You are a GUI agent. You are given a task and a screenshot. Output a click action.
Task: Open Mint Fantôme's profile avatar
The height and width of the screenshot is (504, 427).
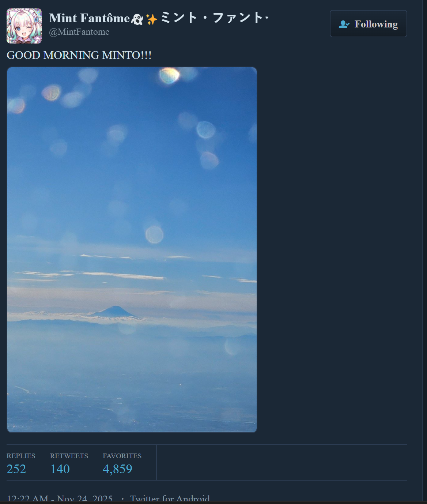click(24, 26)
